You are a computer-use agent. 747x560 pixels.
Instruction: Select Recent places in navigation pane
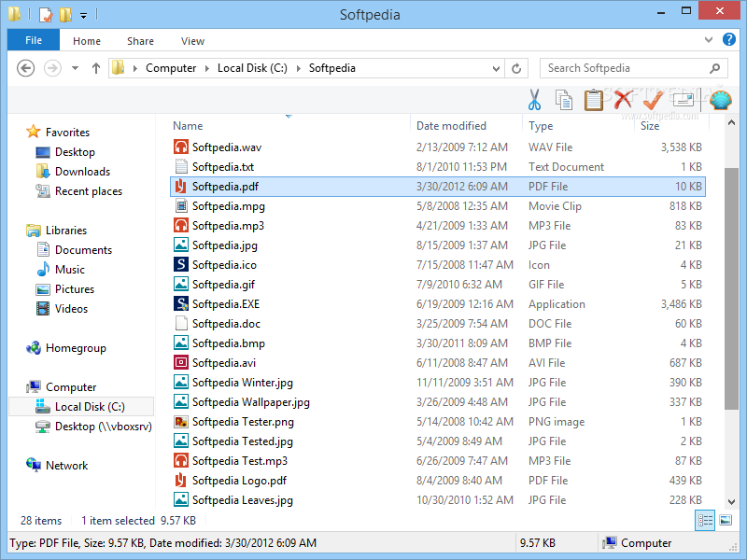(x=88, y=191)
